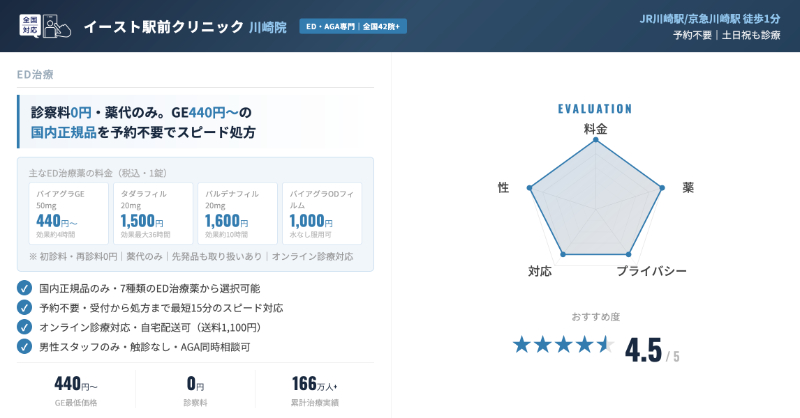This screenshot has height=418, width=800.
Task: Click the checkmark beside オンライン診療対応
Action: 25,327
